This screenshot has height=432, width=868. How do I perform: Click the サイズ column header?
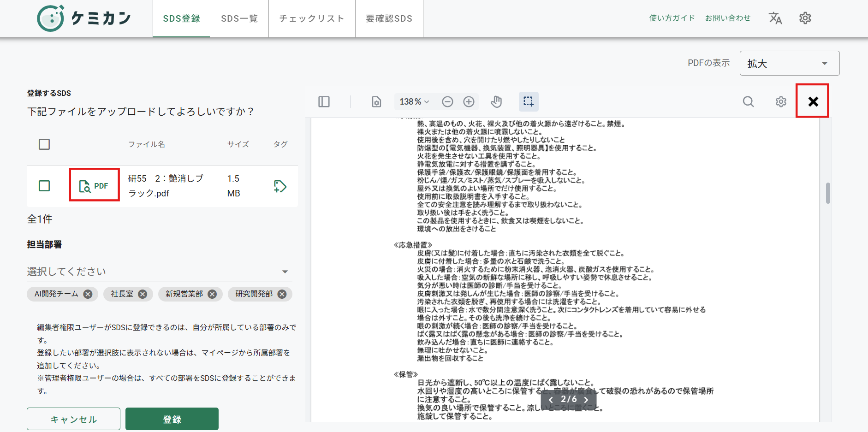click(x=238, y=144)
